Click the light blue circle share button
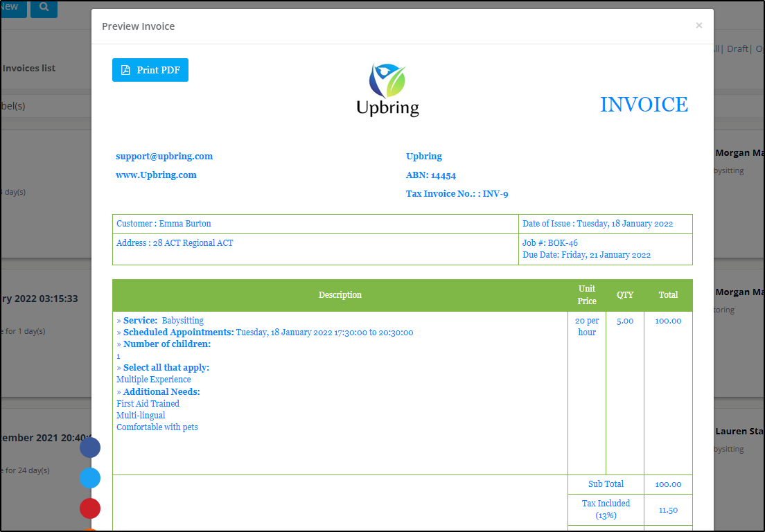 tap(90, 478)
